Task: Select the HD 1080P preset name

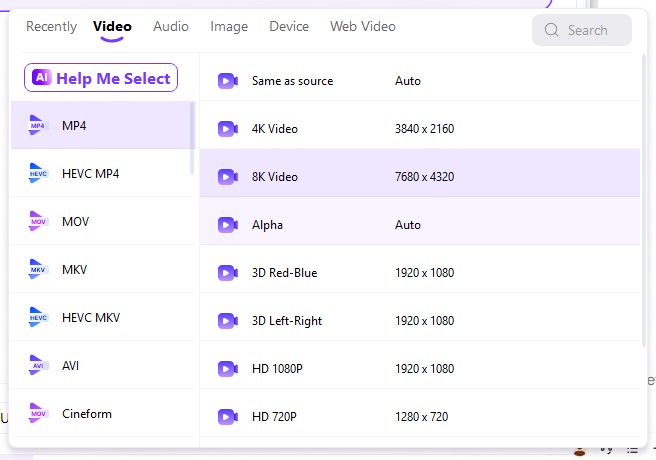Action: (x=277, y=369)
